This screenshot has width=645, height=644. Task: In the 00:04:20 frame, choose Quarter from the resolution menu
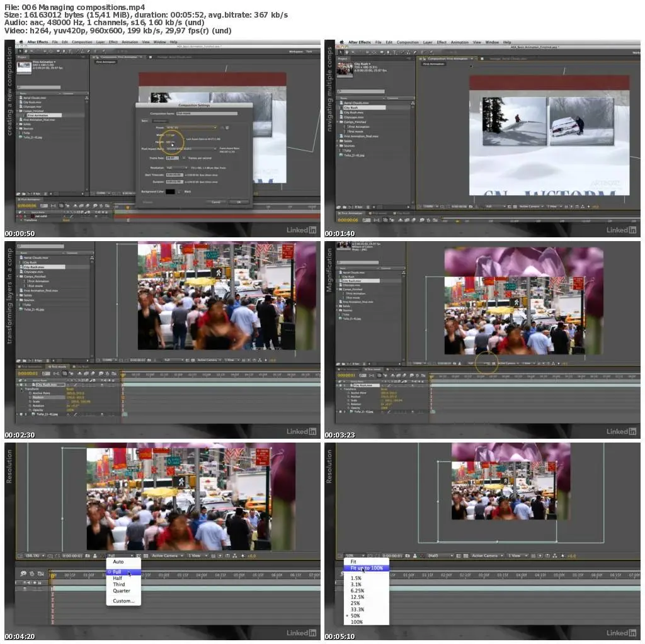click(x=123, y=591)
